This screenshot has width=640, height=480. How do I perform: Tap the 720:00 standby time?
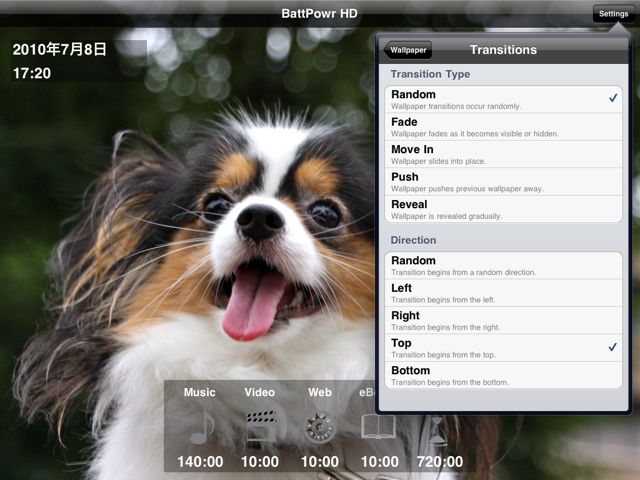coord(440,462)
